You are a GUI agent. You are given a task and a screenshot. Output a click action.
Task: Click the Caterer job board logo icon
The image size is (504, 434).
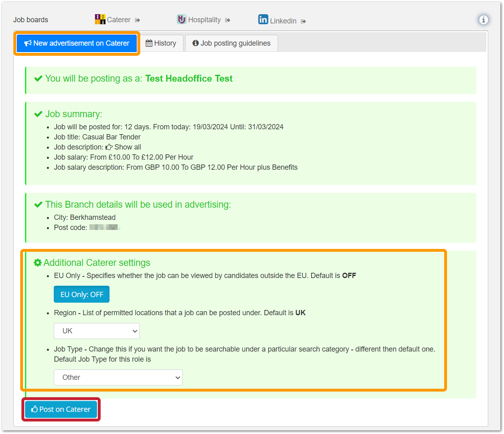[100, 19]
